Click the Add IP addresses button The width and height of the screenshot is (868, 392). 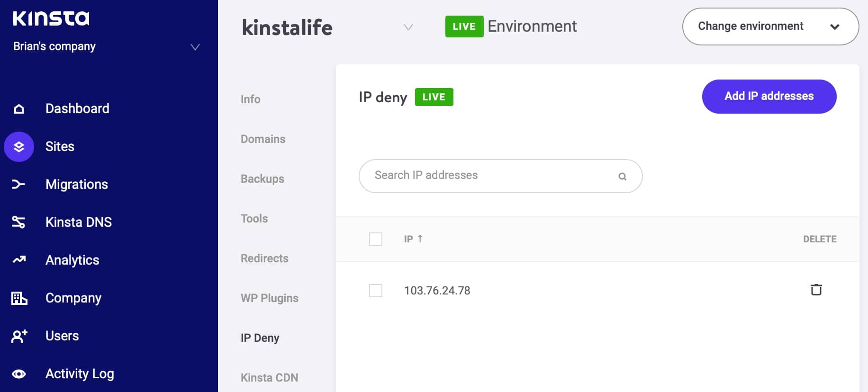[x=769, y=97]
